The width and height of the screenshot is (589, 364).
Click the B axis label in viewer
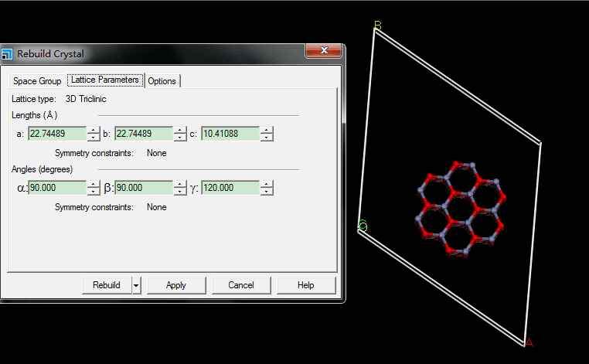tap(377, 26)
